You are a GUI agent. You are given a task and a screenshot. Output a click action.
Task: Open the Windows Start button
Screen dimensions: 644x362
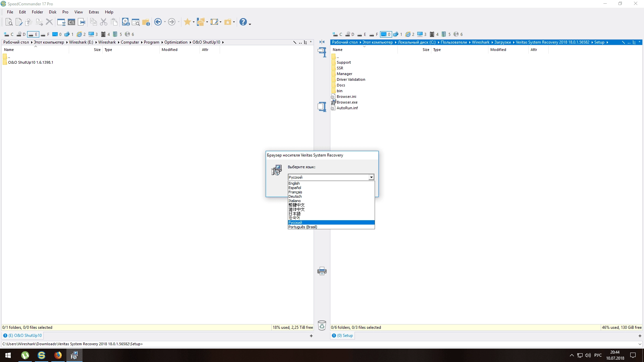pyautogui.click(x=8, y=355)
